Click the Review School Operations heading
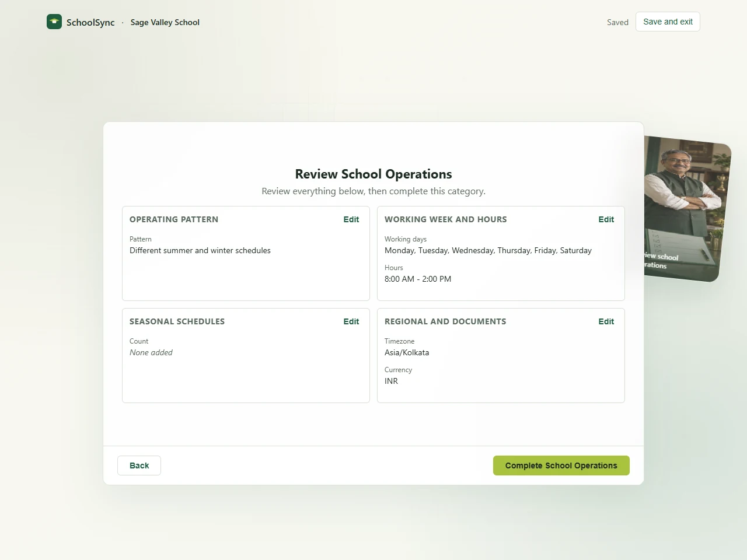747x560 pixels. click(373, 174)
